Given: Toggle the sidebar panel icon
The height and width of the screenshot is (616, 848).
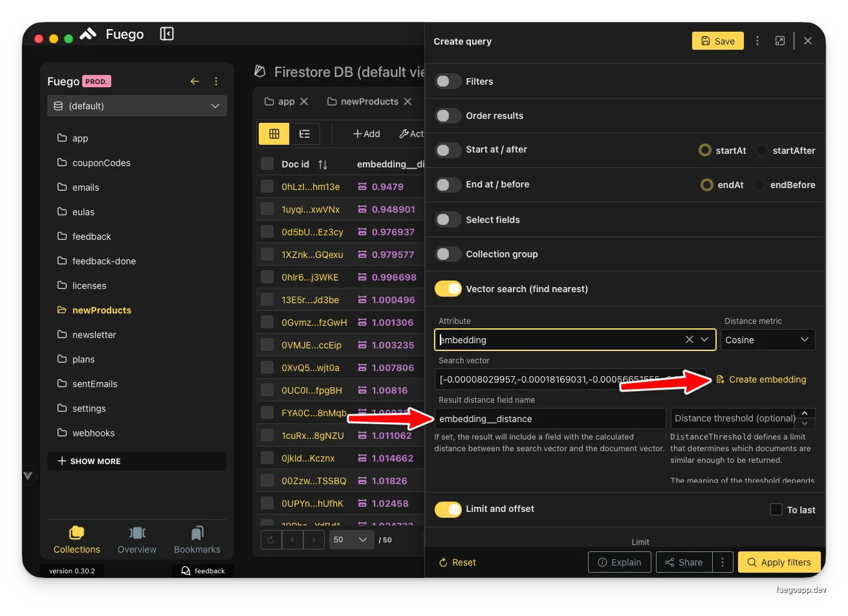Looking at the screenshot, I should (167, 34).
